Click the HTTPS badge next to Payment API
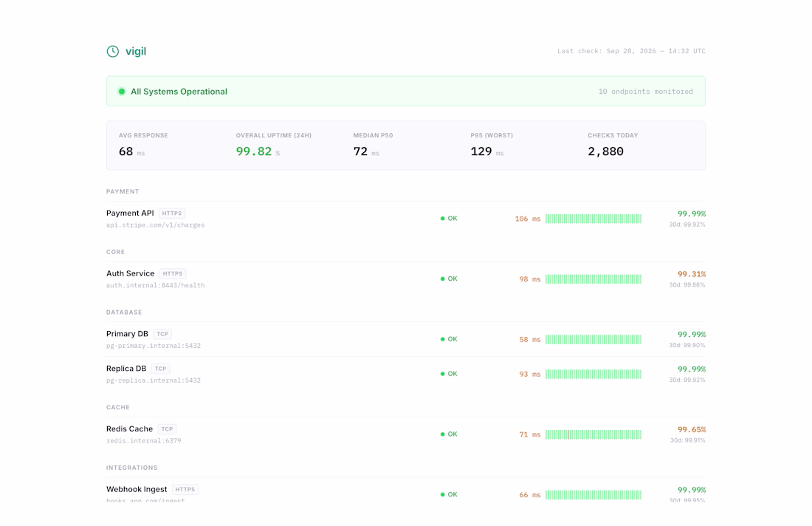812x526 pixels. point(172,214)
